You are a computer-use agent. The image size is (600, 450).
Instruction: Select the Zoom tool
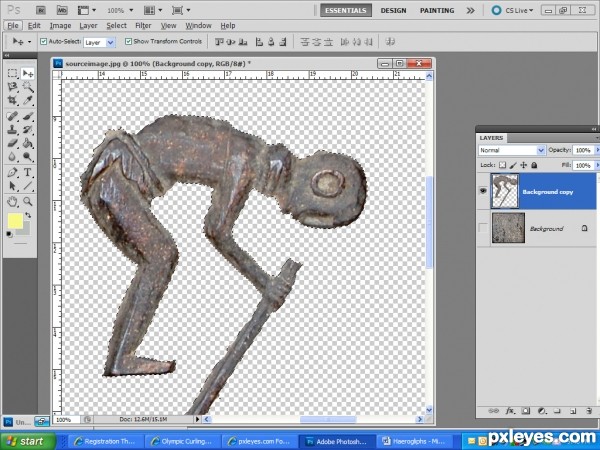tap(28, 201)
